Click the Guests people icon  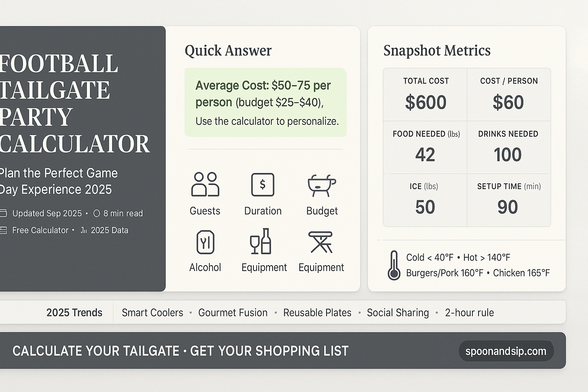205,184
